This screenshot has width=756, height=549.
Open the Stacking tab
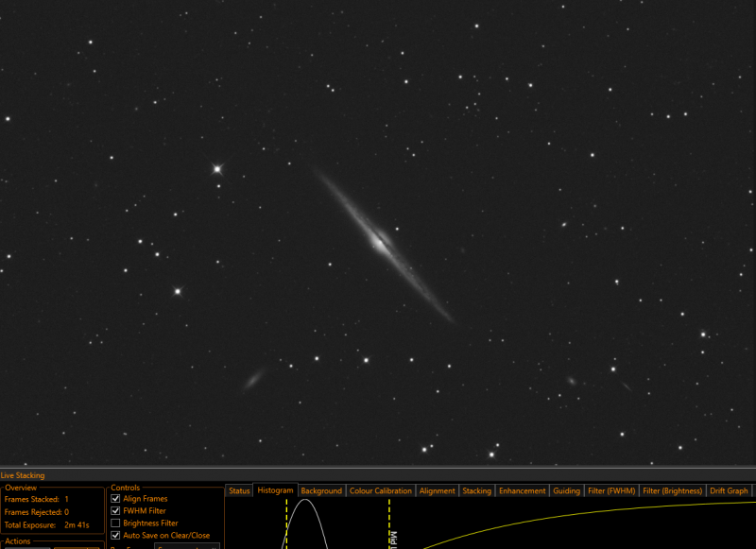tap(476, 490)
